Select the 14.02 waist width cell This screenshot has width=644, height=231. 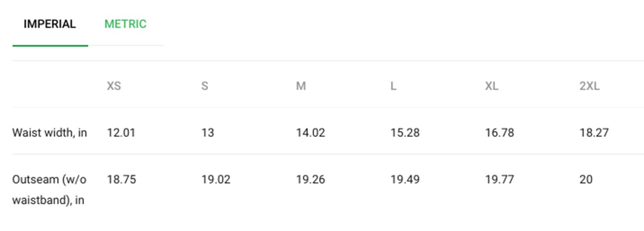pos(310,133)
